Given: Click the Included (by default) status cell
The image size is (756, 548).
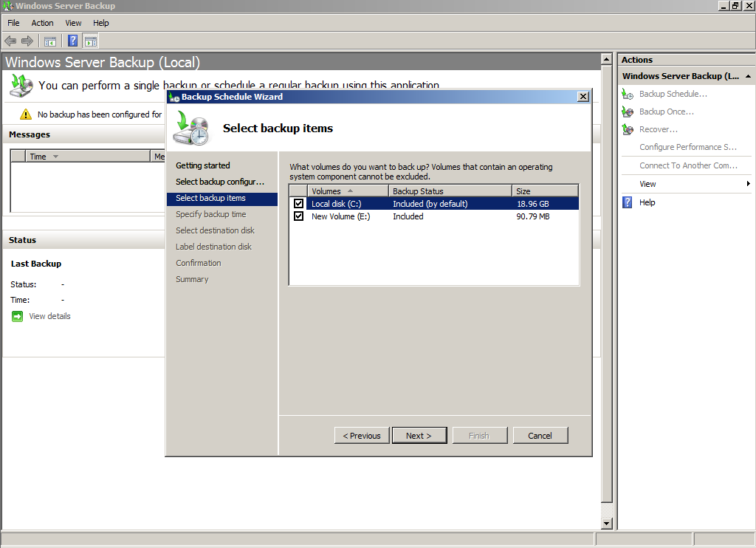Looking at the screenshot, I should tap(430, 204).
